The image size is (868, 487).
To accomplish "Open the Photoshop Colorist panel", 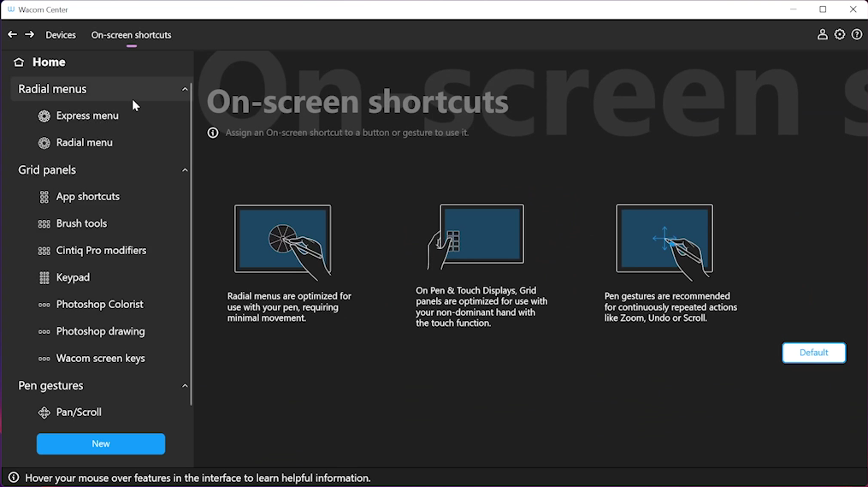I will click(x=101, y=305).
